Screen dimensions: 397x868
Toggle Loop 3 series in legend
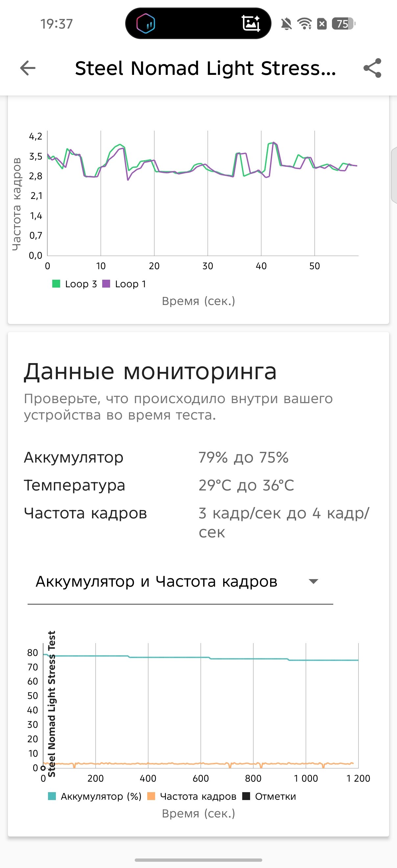[x=75, y=284]
